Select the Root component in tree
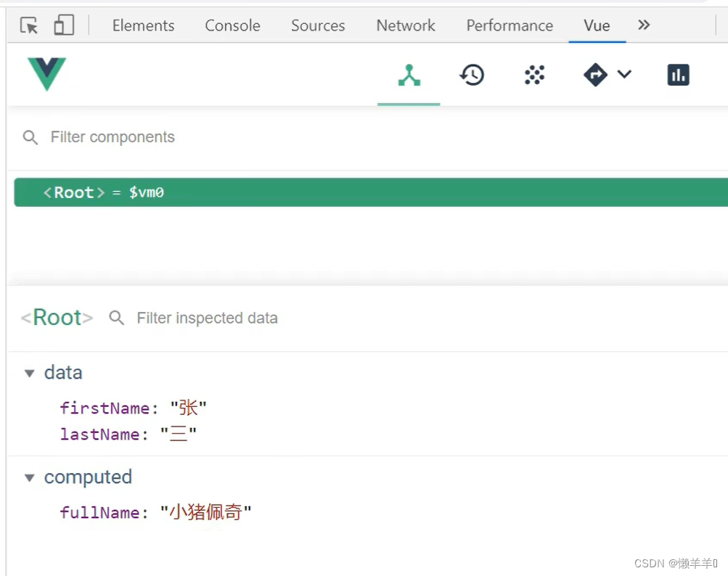Screen dimensions: 728x576 74,192
